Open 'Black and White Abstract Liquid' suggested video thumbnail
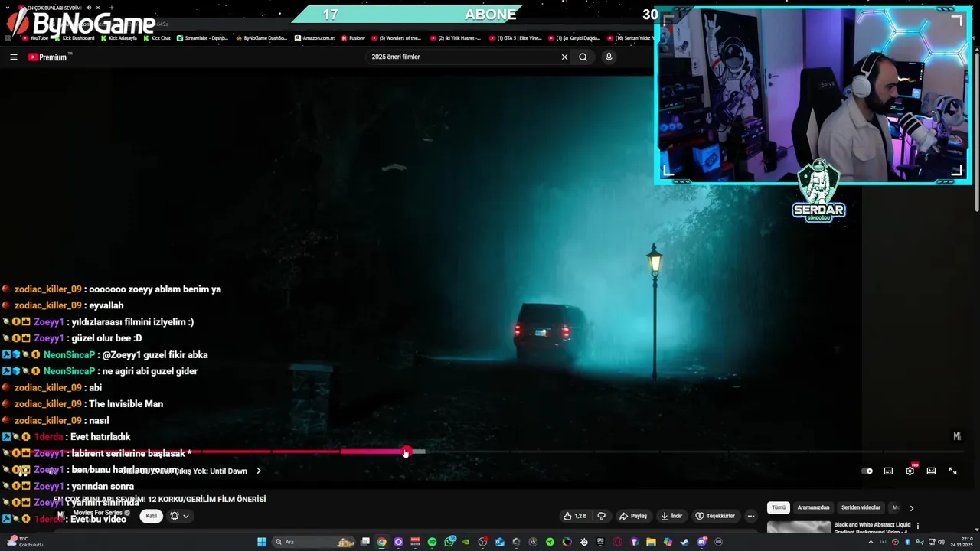The width and height of the screenshot is (980, 551). coord(799,527)
